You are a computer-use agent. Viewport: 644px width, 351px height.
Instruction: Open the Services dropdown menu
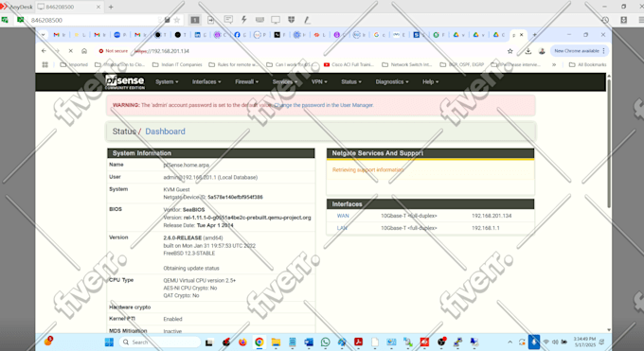coord(285,81)
